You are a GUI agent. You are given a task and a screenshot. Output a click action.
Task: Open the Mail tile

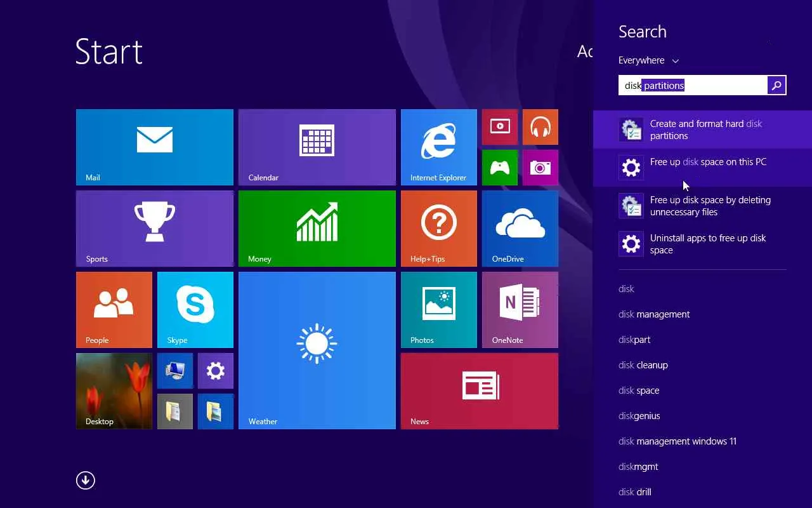coord(155,147)
